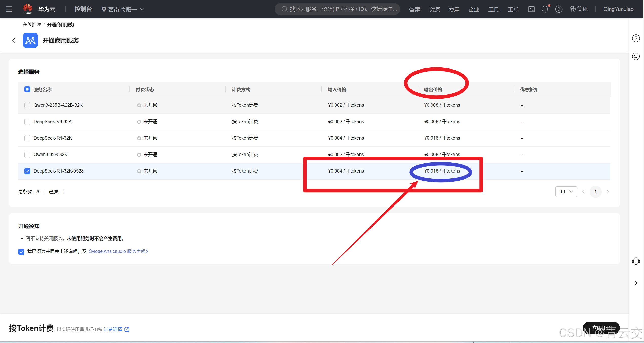
Task: Click the DeepSeek-V3-32K service name
Action: pos(53,122)
